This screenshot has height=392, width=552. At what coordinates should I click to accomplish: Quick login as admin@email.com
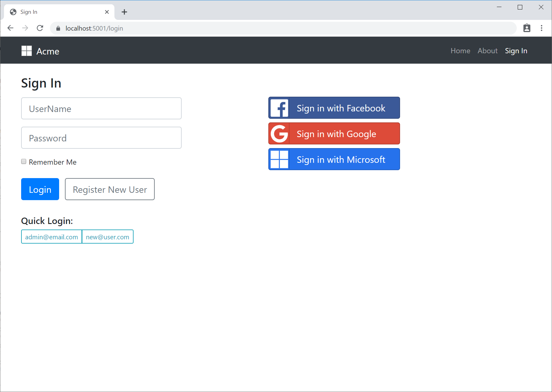51,237
